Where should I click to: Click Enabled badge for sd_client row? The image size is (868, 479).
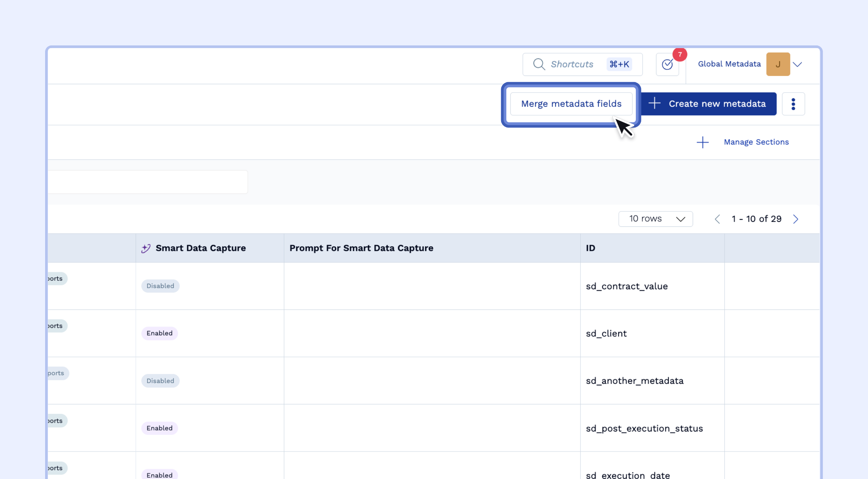(159, 333)
